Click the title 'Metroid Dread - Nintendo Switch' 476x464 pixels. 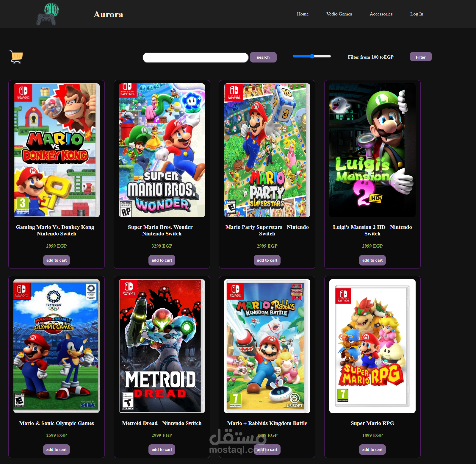coord(162,423)
